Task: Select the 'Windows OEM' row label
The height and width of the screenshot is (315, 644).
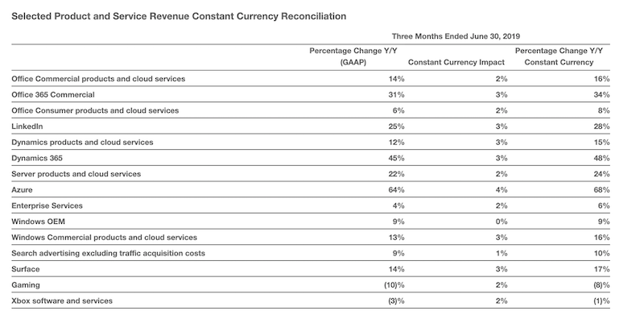Action: click(x=38, y=222)
